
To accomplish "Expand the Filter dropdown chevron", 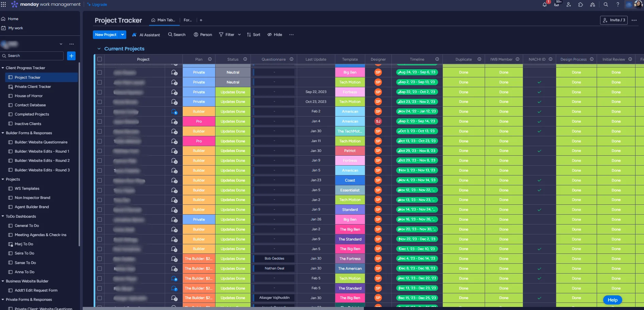I will (239, 34).
